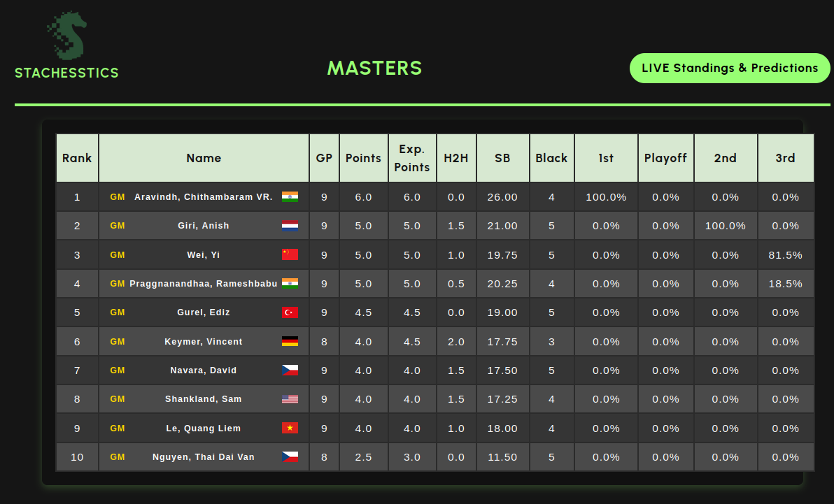This screenshot has width=834, height=504.
Task: Sort table by Rank column header
Action: pos(77,158)
